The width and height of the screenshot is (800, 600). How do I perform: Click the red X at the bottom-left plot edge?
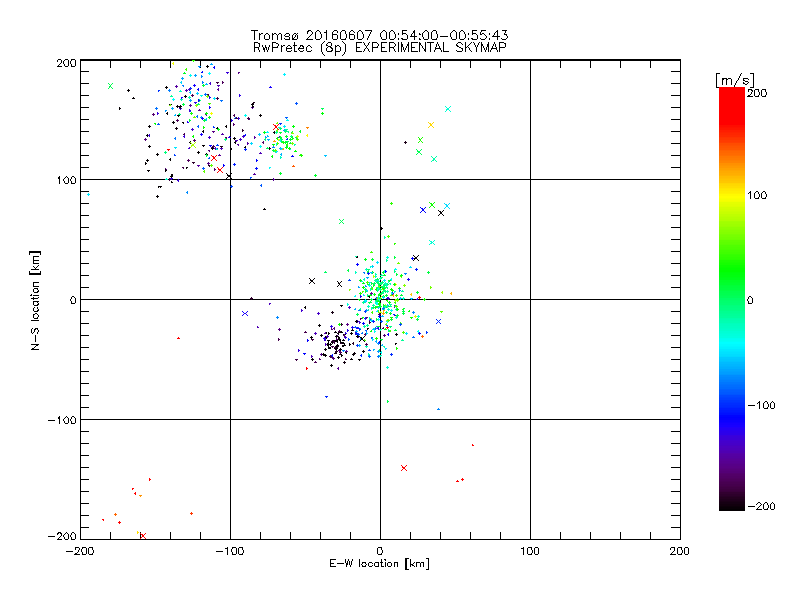(143, 536)
